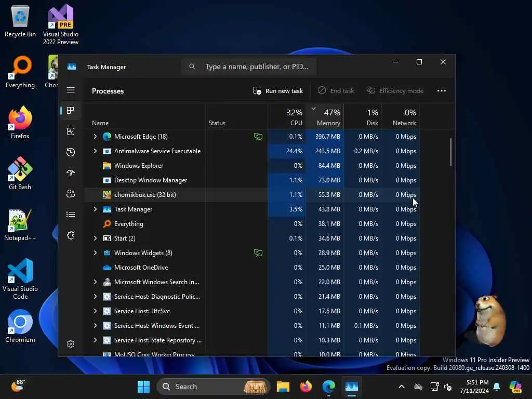Expand Antimalware Service Executable process

pos(95,151)
